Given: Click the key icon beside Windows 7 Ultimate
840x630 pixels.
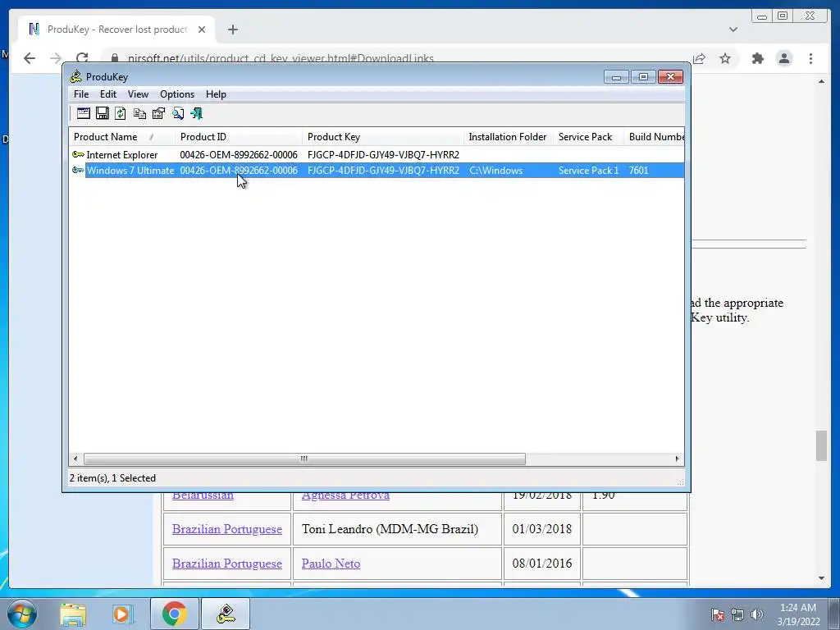Looking at the screenshot, I should [x=78, y=170].
